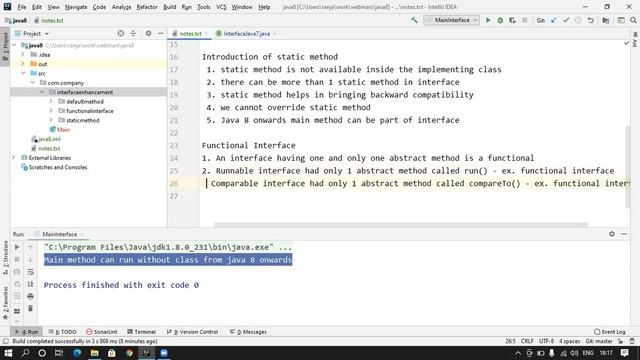
Task: Expand the functionalinterface package
Action: point(51,111)
